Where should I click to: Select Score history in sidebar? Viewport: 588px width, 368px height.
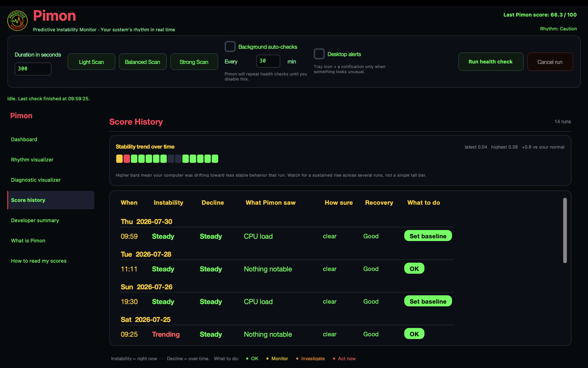(51, 200)
